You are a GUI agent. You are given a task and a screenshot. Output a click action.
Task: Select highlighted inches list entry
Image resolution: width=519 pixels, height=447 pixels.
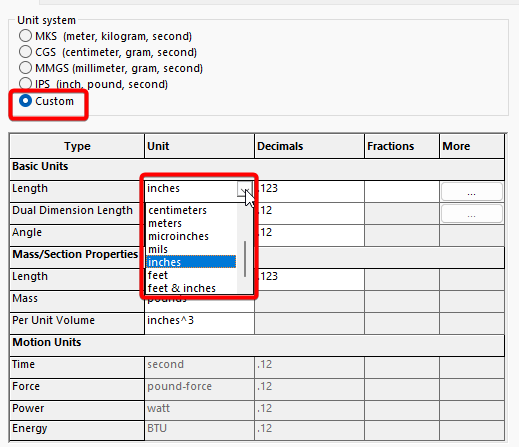[191, 262]
